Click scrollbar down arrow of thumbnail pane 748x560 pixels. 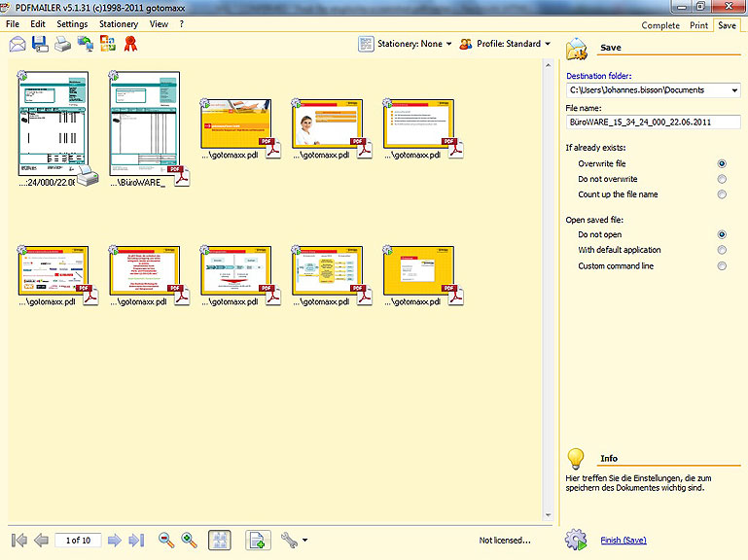pos(548,515)
